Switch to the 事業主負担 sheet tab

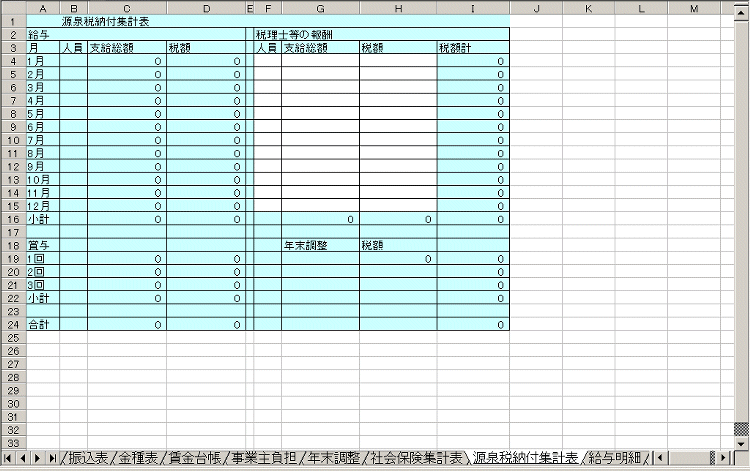[x=261, y=458]
